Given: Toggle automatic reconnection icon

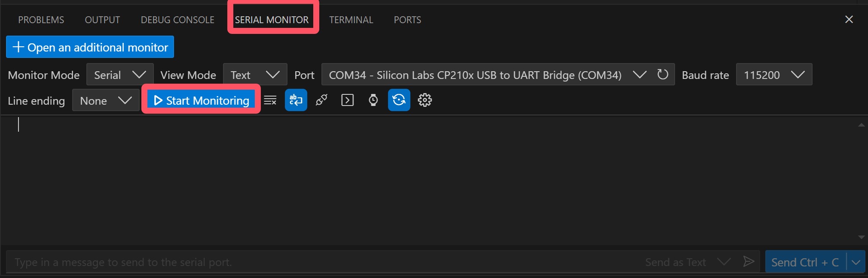Looking at the screenshot, I should pyautogui.click(x=399, y=100).
